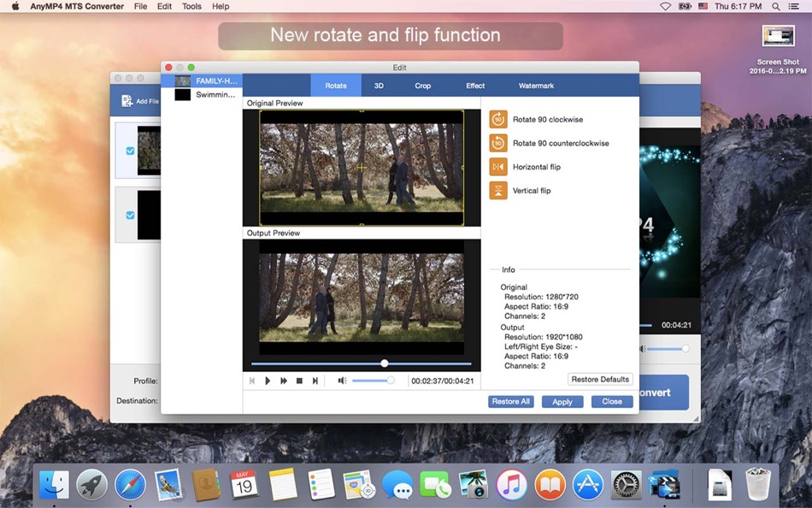Play the output preview video
The height and width of the screenshot is (508, 812).
point(268,381)
